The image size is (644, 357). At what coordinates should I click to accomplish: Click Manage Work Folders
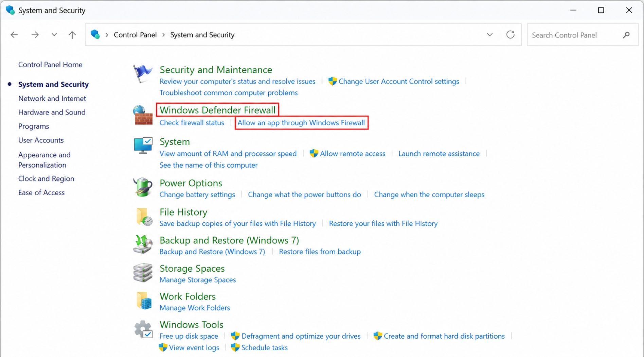(195, 308)
